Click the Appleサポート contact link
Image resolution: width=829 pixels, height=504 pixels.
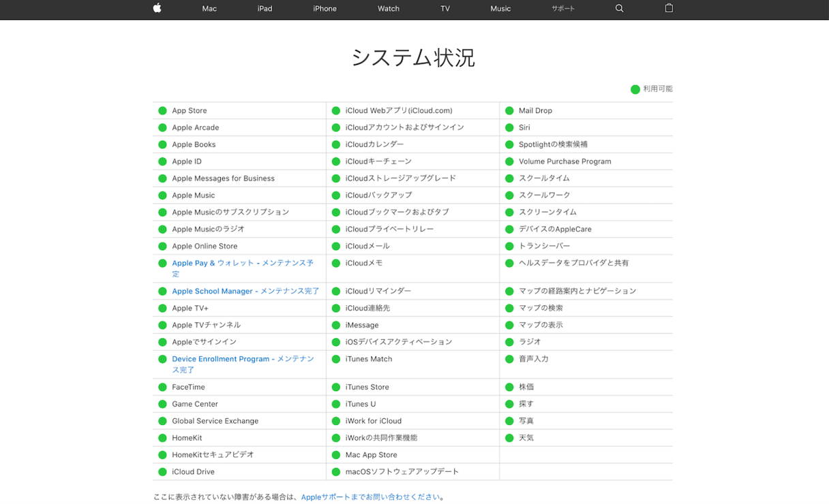click(x=370, y=497)
